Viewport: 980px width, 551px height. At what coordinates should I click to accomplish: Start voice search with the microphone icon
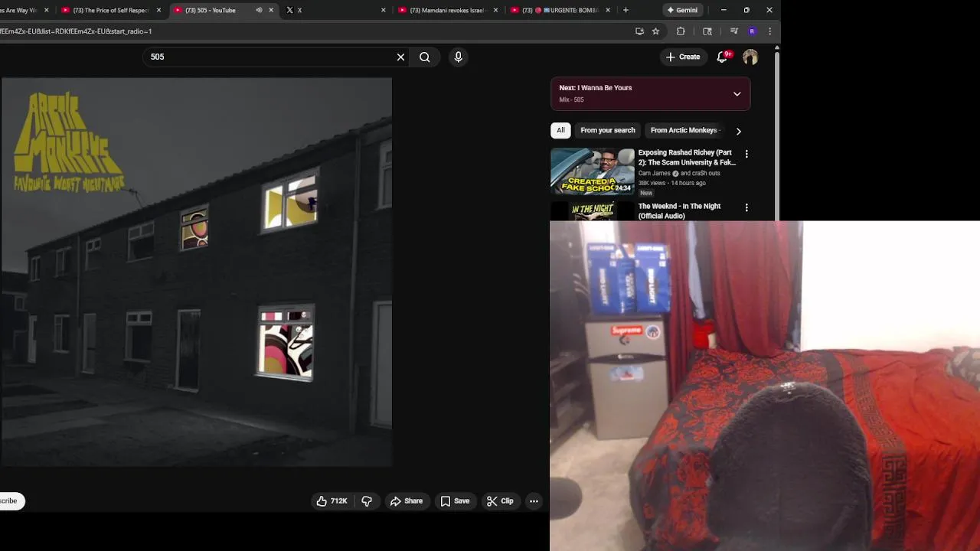tap(459, 57)
